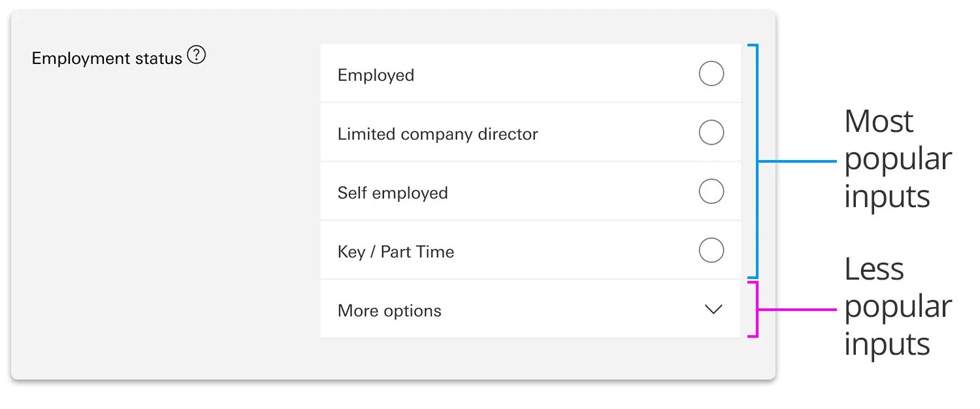Screen dimensions: 980x409
Task: Click the blue bracket grouping popular options
Action: pyautogui.click(x=753, y=161)
